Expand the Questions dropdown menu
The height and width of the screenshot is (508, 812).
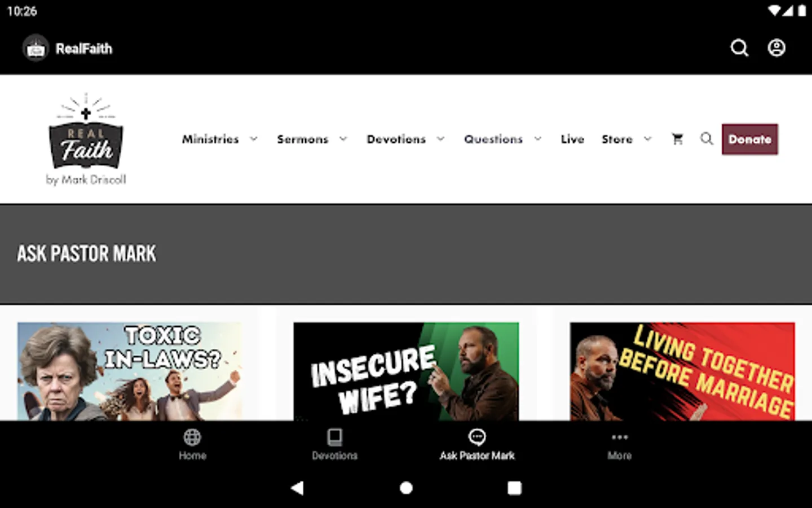tap(503, 139)
